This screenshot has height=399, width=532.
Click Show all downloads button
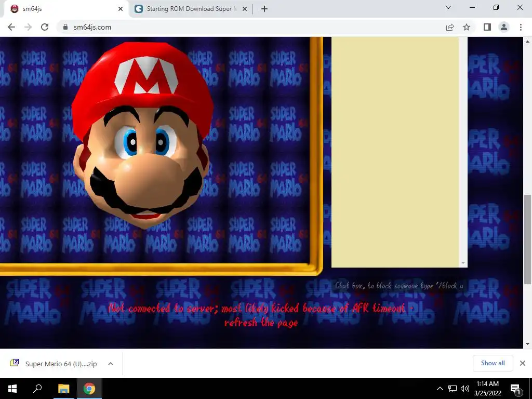click(493, 363)
